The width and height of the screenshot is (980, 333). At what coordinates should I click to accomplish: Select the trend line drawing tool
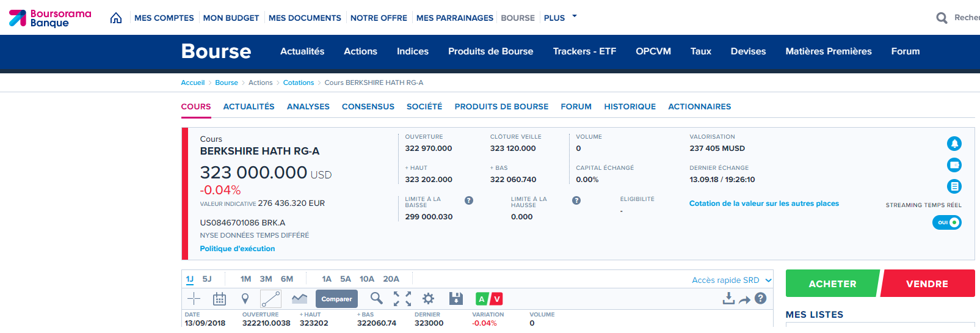270,299
